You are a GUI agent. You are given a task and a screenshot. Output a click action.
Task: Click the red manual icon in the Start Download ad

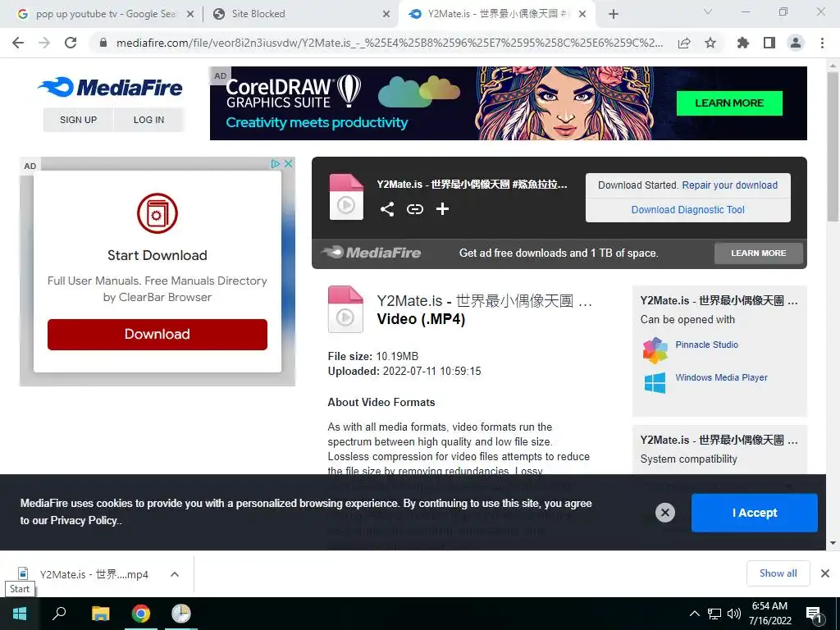(x=157, y=213)
